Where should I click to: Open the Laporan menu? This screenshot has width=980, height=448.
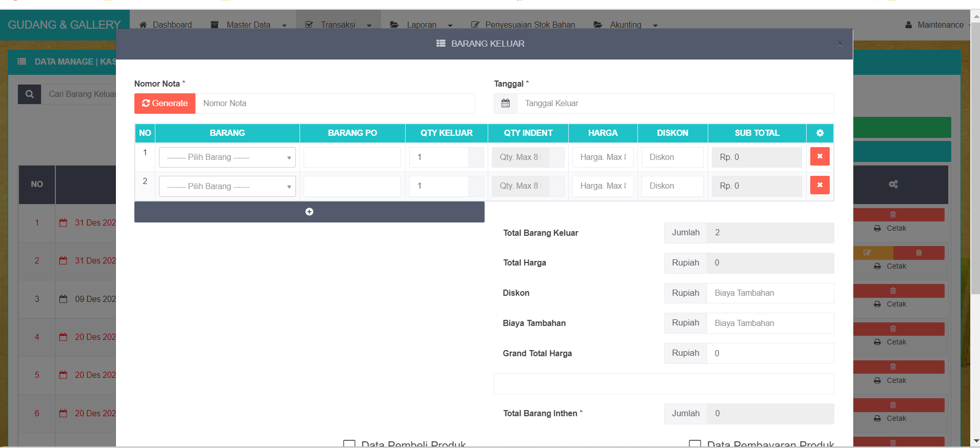pos(421,25)
